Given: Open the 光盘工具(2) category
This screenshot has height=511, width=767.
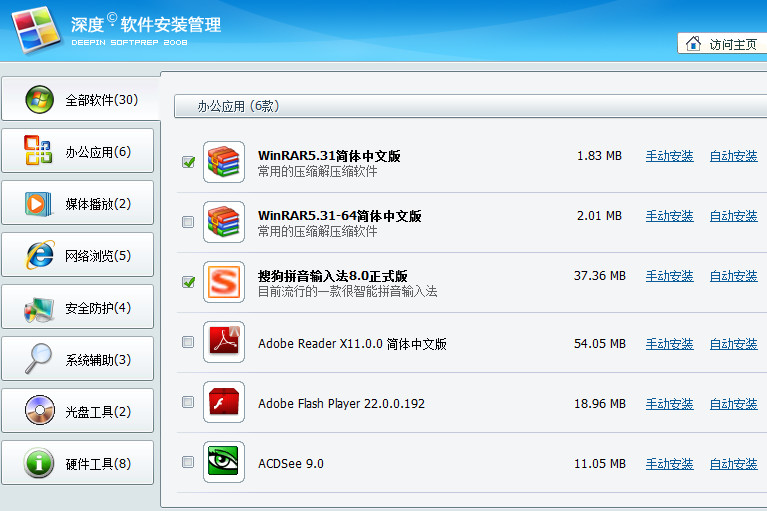Looking at the screenshot, I should tap(78, 411).
